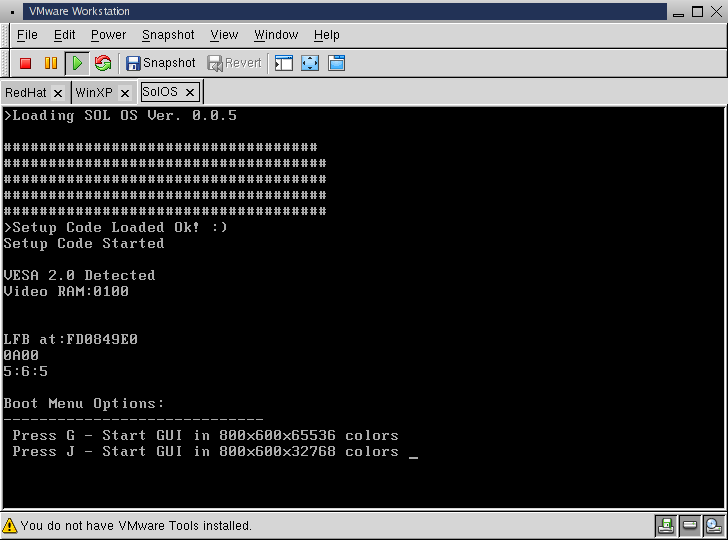Select the SolOS tab

[x=160, y=92]
